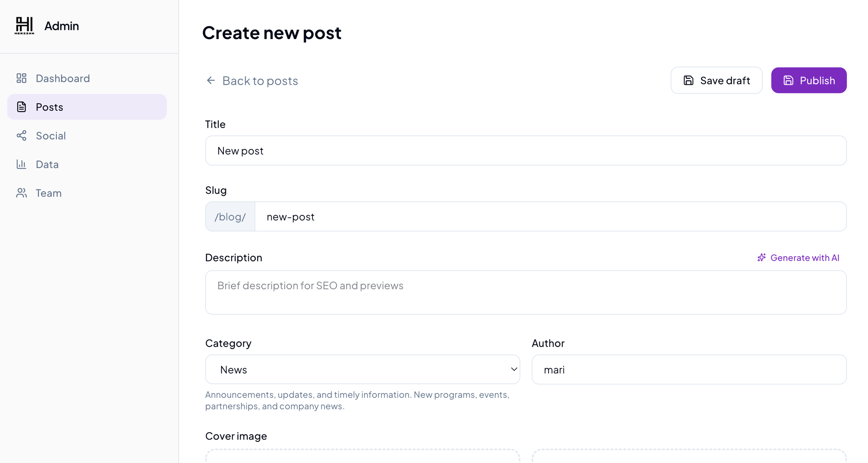Screen dimensions: 868x463
Task: Click the back arrow icon
Action: pyautogui.click(x=211, y=80)
